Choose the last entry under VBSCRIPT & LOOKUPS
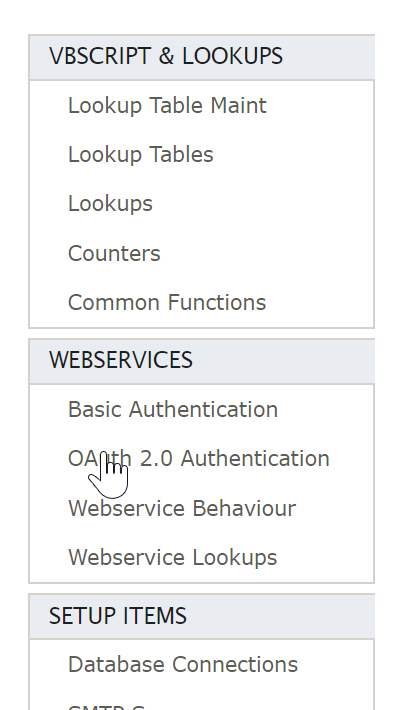This screenshot has width=414, height=710. pyautogui.click(x=167, y=302)
